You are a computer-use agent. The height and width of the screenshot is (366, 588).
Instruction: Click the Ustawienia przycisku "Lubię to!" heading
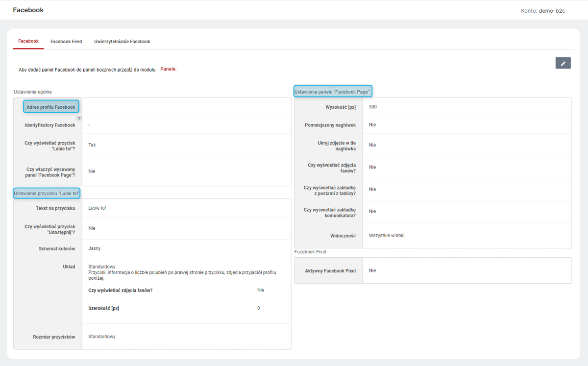pyautogui.click(x=47, y=194)
